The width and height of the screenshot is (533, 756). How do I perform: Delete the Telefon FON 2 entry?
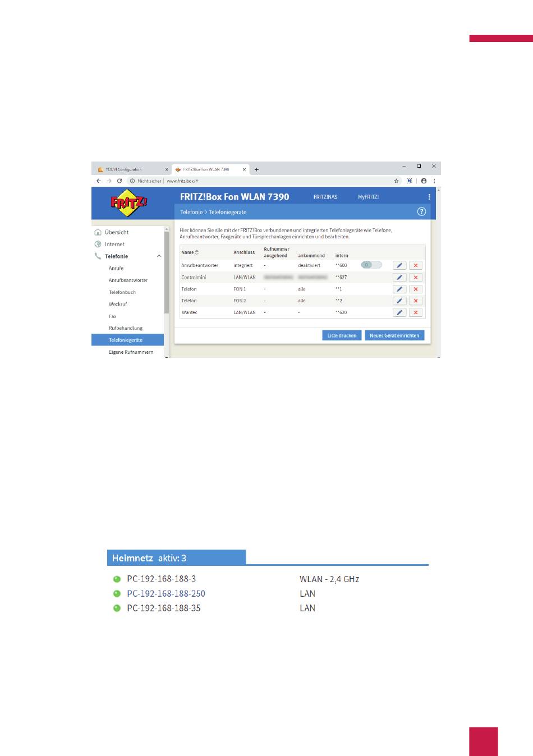[416, 301]
